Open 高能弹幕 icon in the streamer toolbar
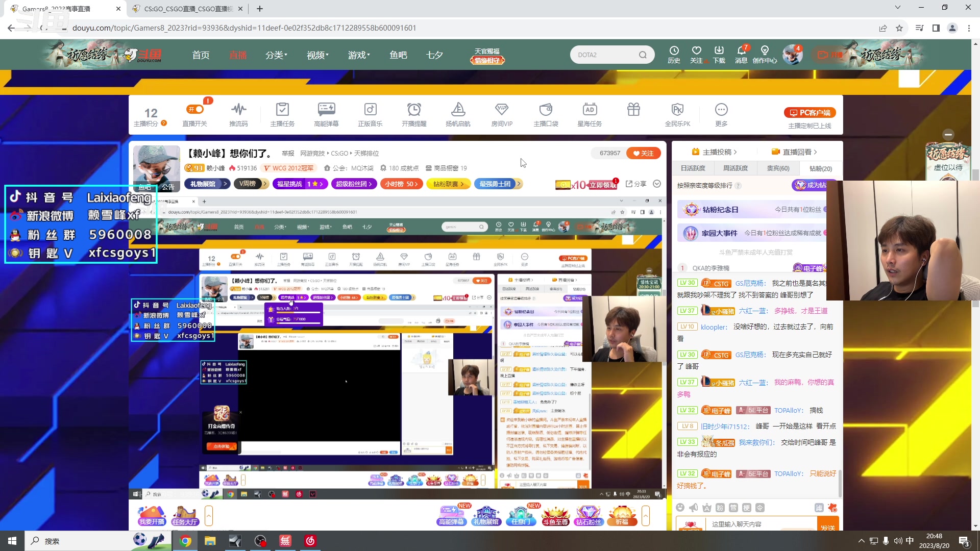The width and height of the screenshot is (980, 551). [x=326, y=114]
